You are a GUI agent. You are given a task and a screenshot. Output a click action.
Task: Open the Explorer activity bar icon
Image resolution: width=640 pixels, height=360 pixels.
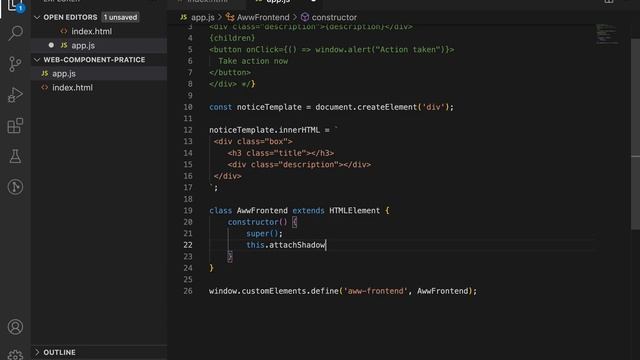pos(16,5)
